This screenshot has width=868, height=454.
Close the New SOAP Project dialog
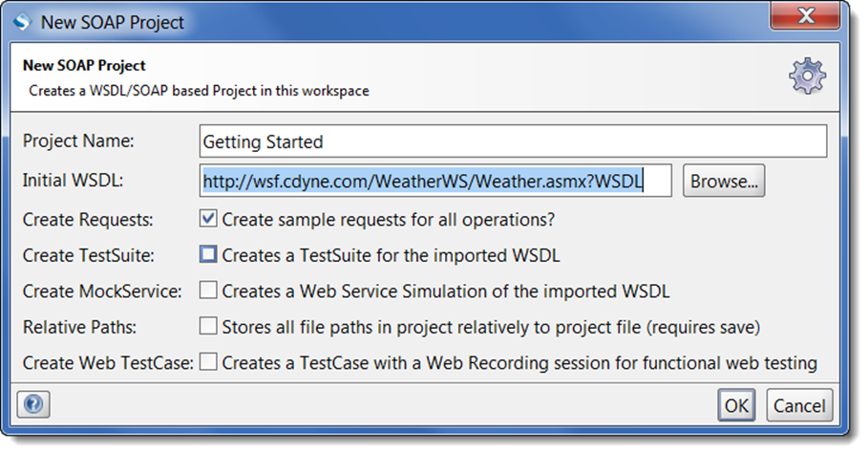click(x=805, y=15)
